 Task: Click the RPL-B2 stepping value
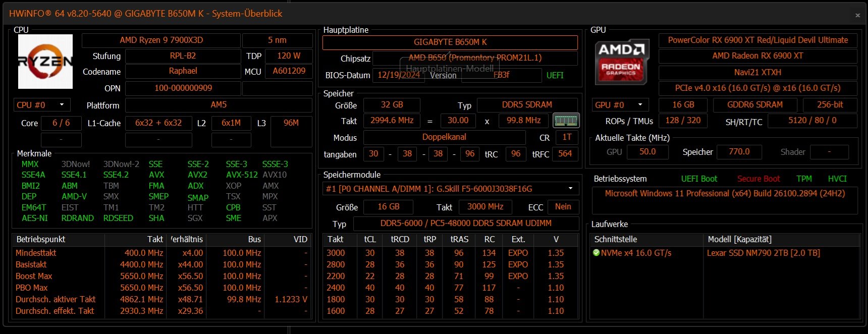[x=183, y=55]
